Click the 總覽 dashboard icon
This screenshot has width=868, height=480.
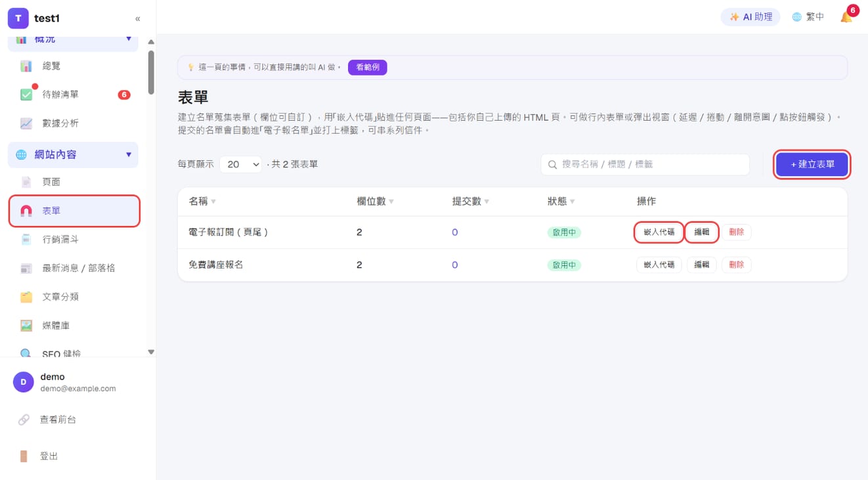(x=26, y=66)
